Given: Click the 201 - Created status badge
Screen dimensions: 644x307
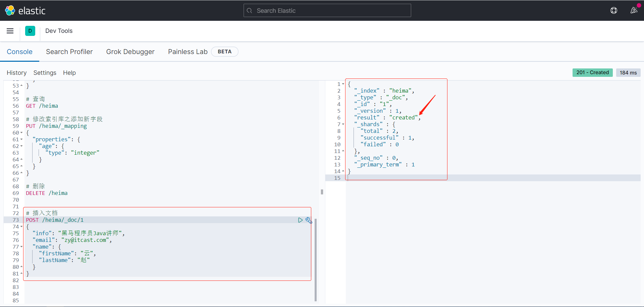Looking at the screenshot, I should pyautogui.click(x=593, y=72).
